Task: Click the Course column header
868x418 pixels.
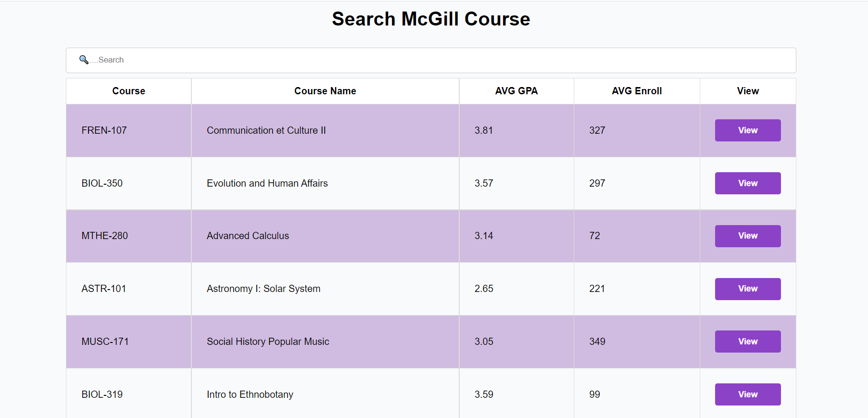Action: click(128, 91)
